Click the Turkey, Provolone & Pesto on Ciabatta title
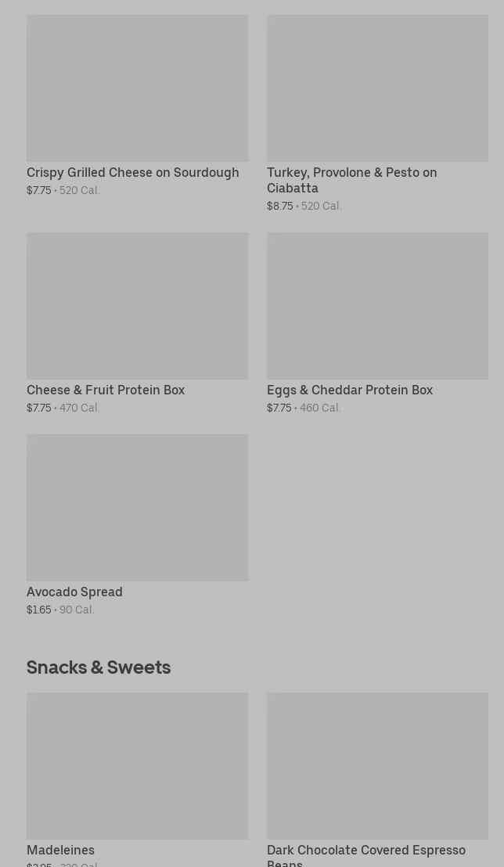 tap(351, 180)
